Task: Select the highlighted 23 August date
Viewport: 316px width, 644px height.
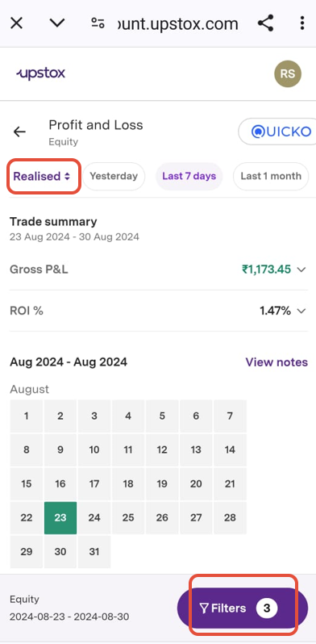Action: [x=60, y=517]
